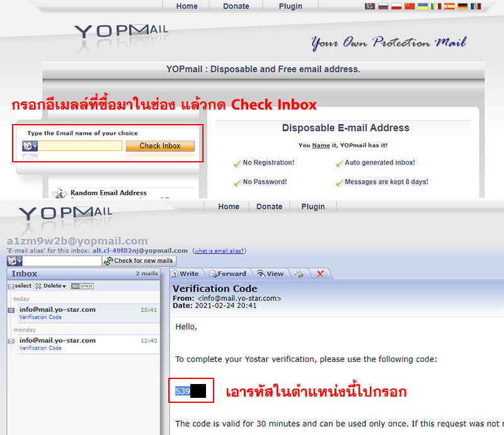Screen dimensions: 504x435
Task: Click the highlighted 539 verification code
Action: [x=183, y=392]
